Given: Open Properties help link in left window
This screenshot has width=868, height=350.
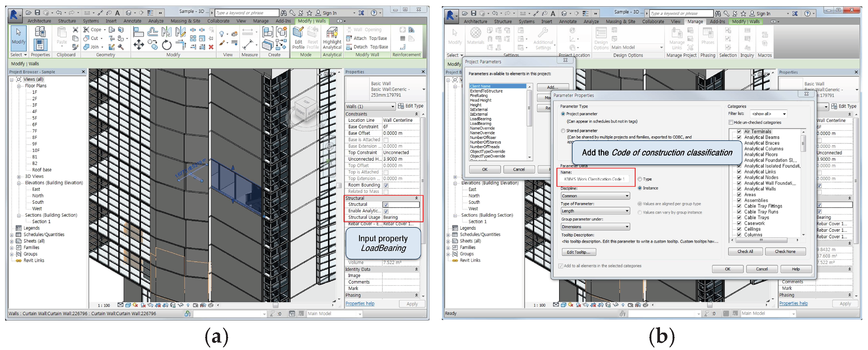Looking at the screenshot, I should (x=360, y=304).
